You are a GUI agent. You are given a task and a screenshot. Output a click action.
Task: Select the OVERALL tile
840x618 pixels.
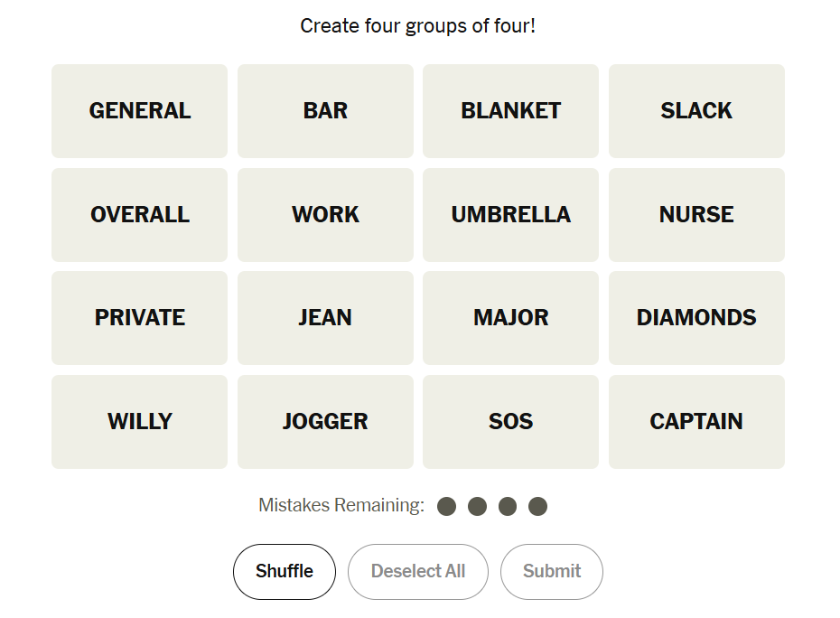pos(139,215)
